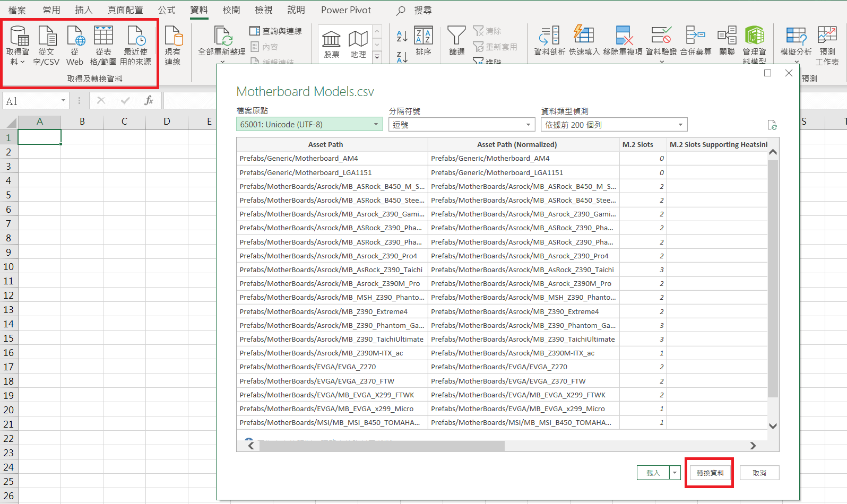
Task: Switch to the 公式 ribbon tab
Action: pos(166,10)
